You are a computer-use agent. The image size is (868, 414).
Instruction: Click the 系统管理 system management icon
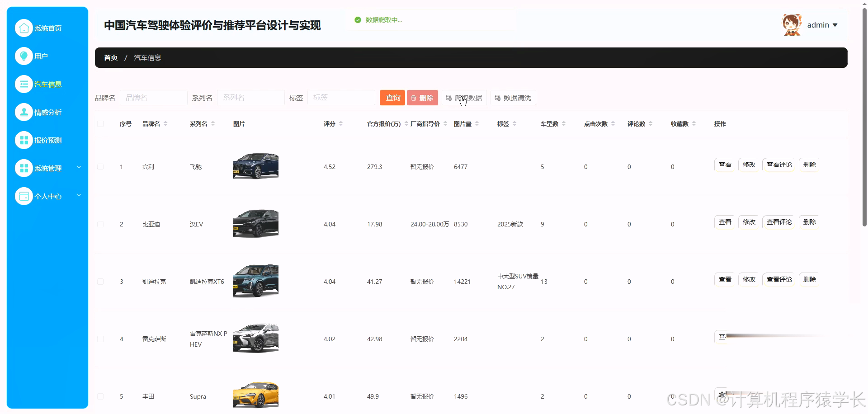coord(24,168)
